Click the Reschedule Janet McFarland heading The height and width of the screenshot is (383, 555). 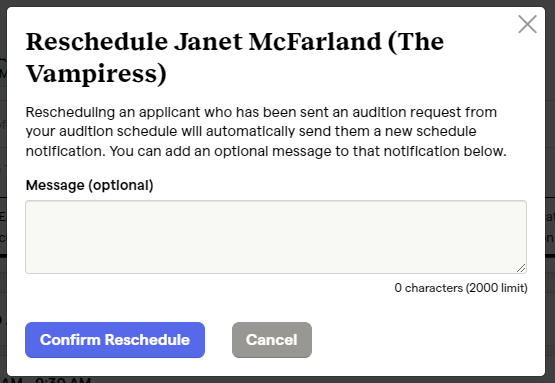coord(235,57)
